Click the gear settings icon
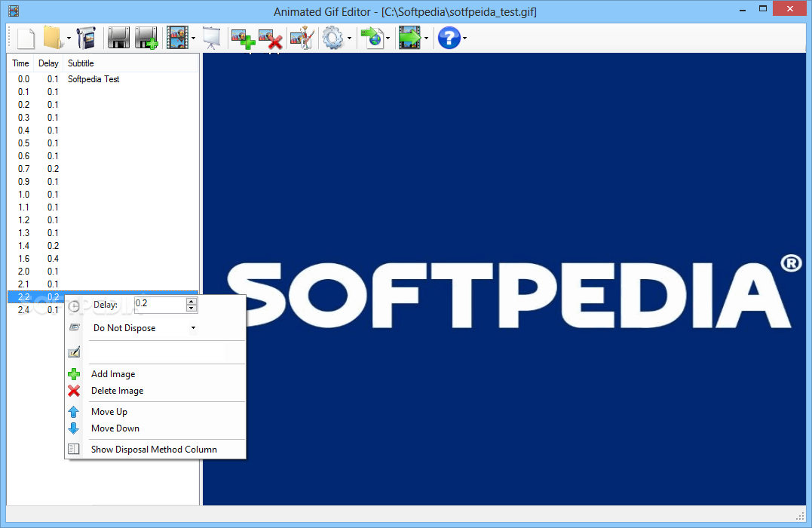 pos(333,38)
